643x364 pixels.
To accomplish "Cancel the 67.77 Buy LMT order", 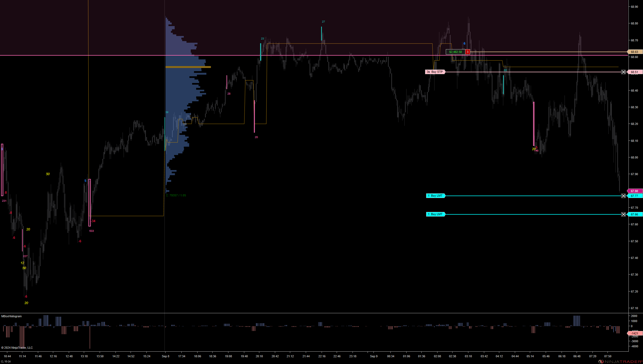I will (x=623, y=196).
